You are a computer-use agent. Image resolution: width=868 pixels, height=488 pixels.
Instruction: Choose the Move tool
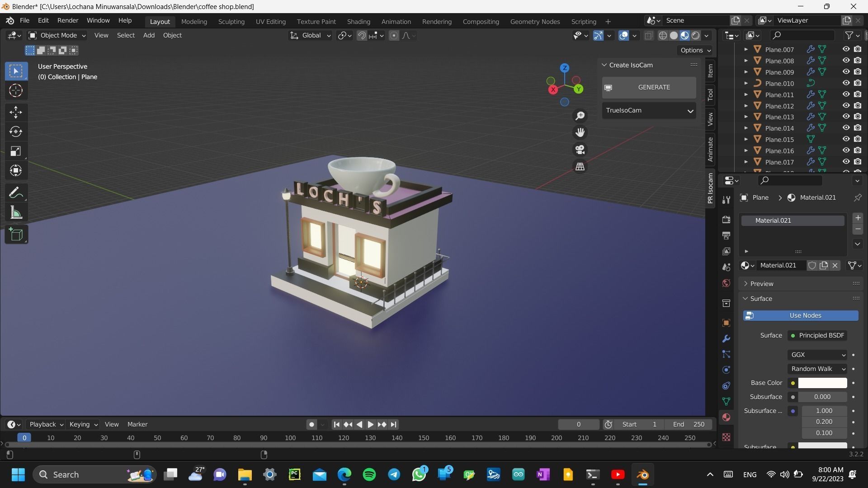16,112
